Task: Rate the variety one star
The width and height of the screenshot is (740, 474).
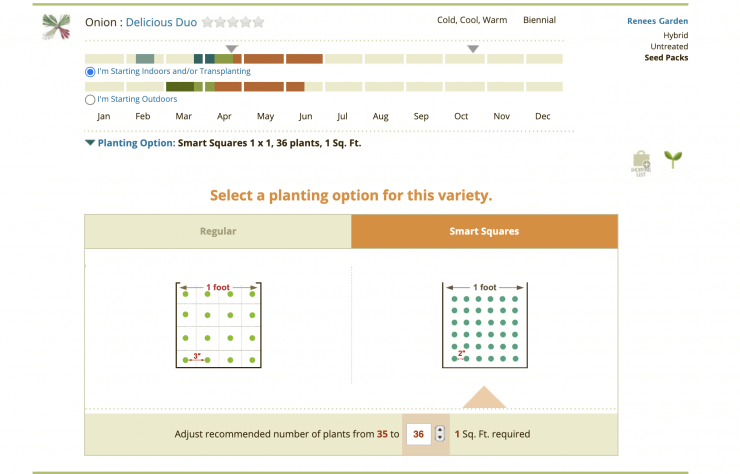Action: [207, 22]
